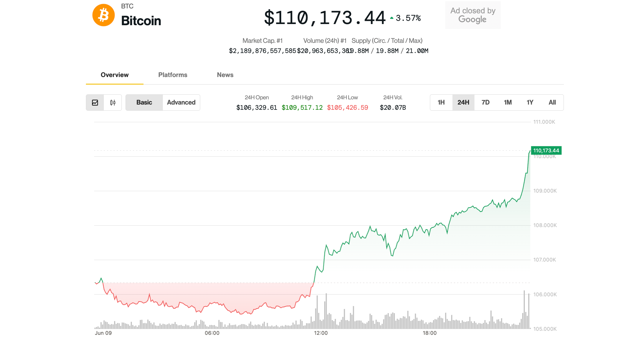Select the 24H timeframe option
The width and height of the screenshot is (644, 340).
coord(463,102)
